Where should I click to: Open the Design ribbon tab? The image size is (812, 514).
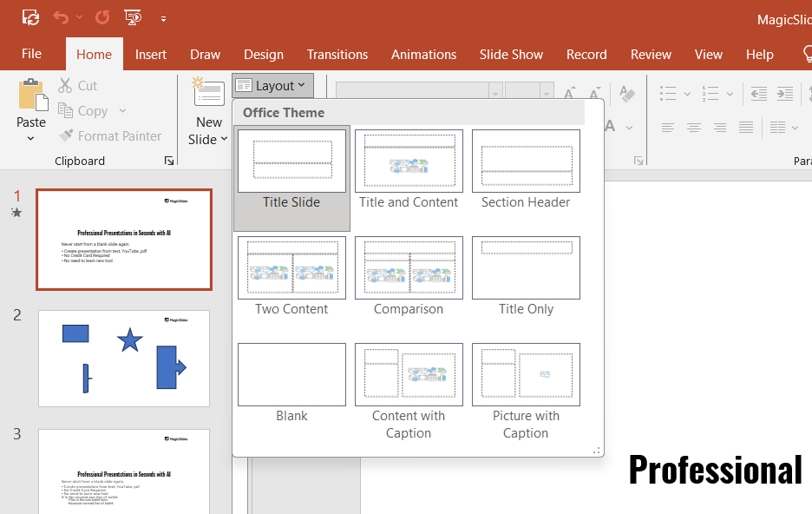click(264, 54)
